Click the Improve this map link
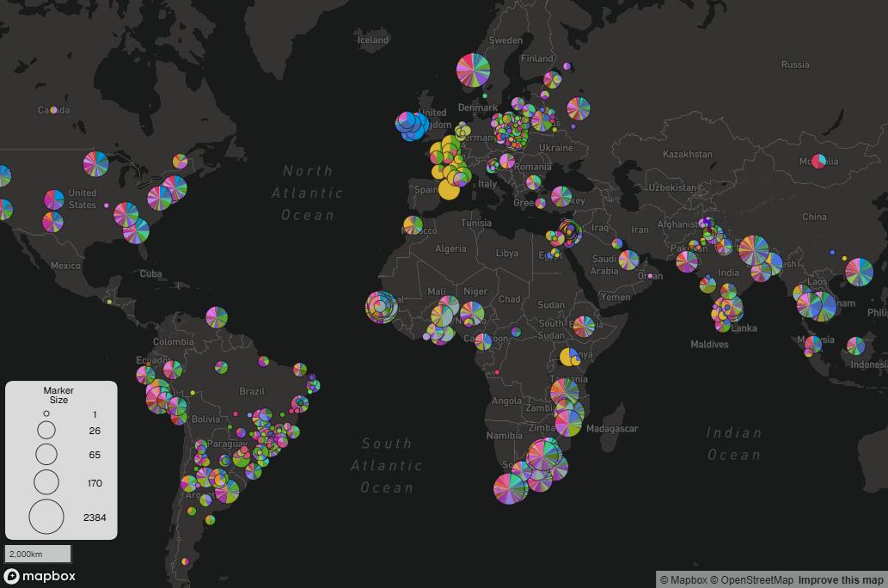This screenshot has height=588, width=888. 841,580
